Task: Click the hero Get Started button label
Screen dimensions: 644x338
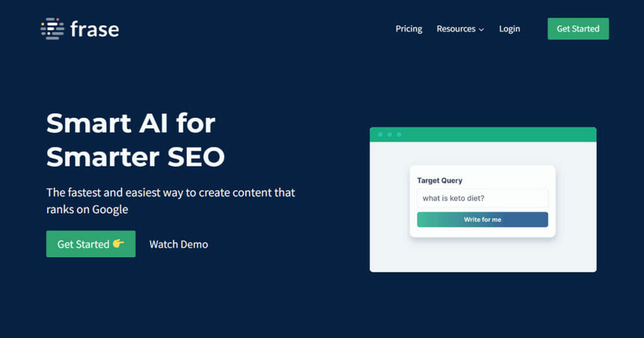Action: pos(83,244)
